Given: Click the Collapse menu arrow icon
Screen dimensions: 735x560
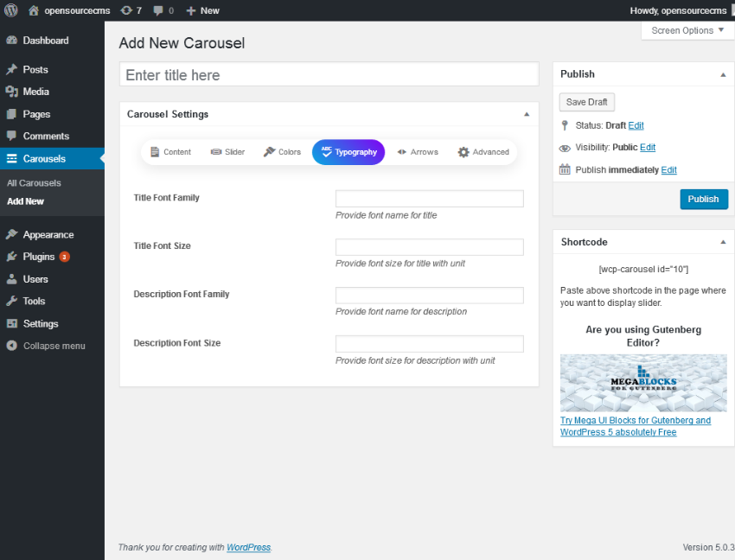Looking at the screenshot, I should tap(12, 346).
